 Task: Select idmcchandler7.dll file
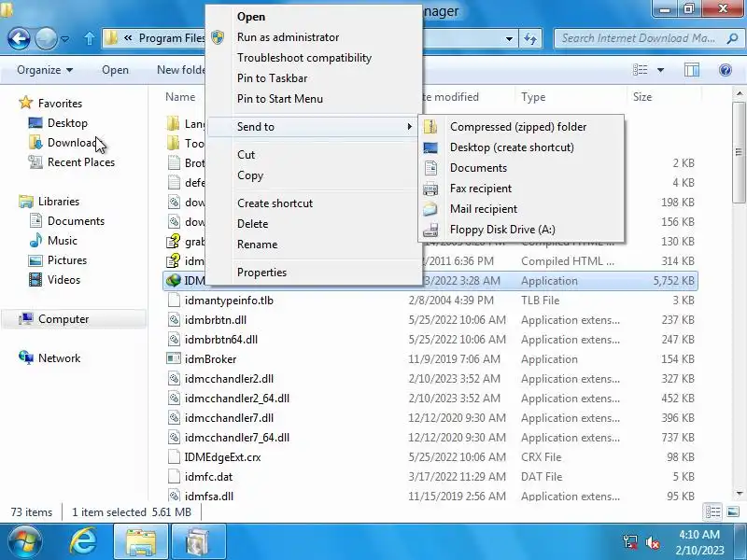click(229, 417)
